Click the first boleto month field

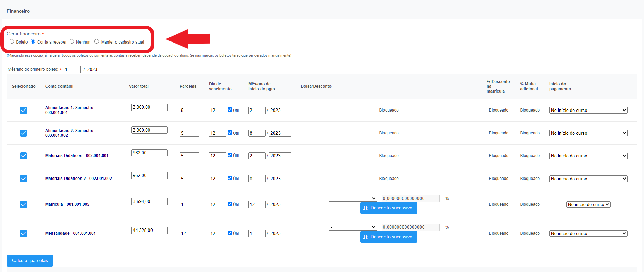(x=72, y=69)
